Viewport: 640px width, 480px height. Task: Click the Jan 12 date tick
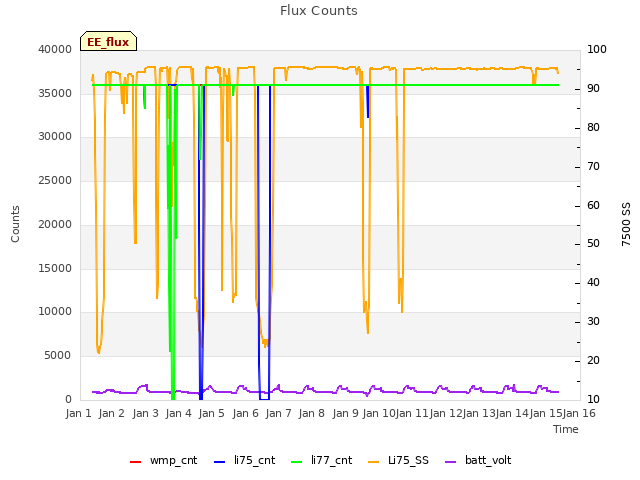pyautogui.click(x=446, y=413)
